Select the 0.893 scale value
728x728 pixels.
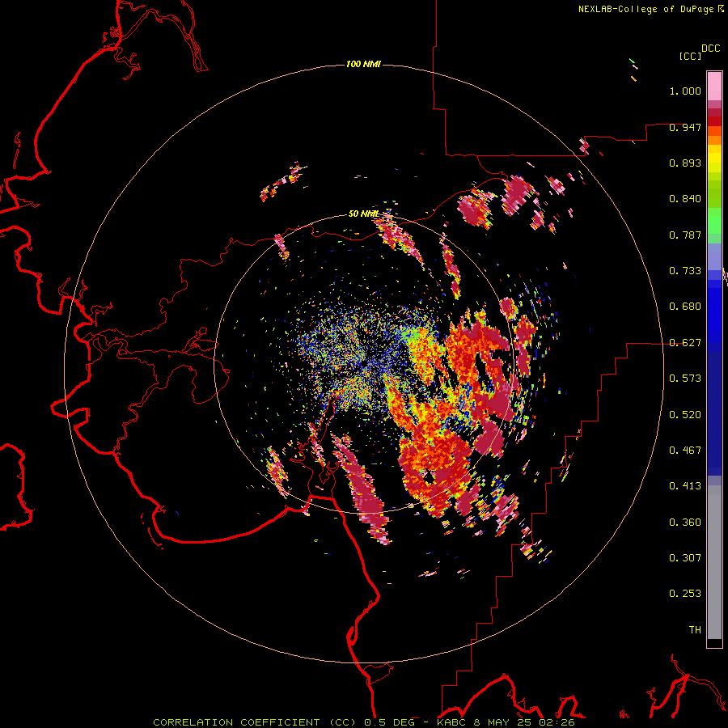[x=685, y=163]
